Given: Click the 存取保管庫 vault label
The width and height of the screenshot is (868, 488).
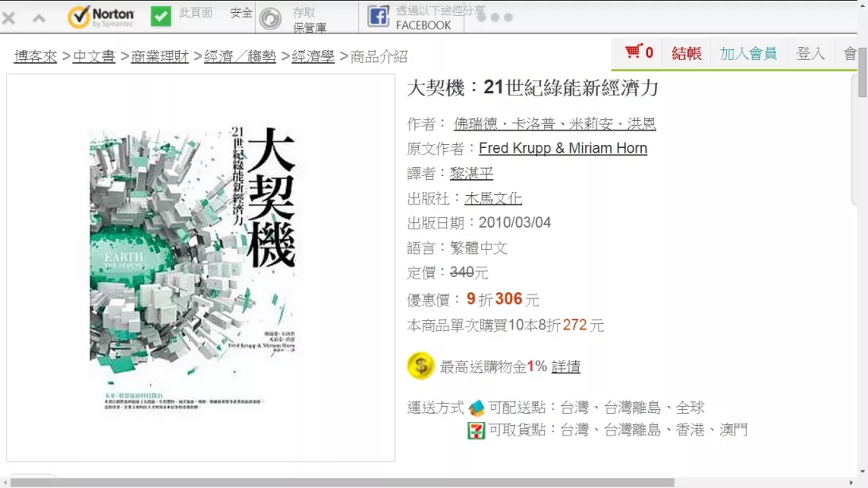Looking at the screenshot, I should click(310, 20).
